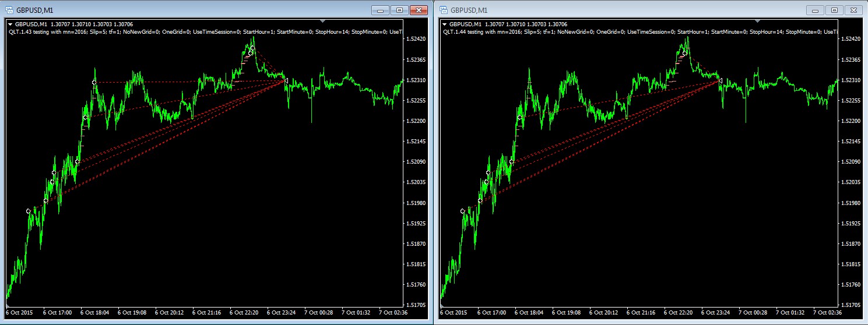Click the left window title GBPUSD,M1
868x325 pixels.
tap(34, 10)
